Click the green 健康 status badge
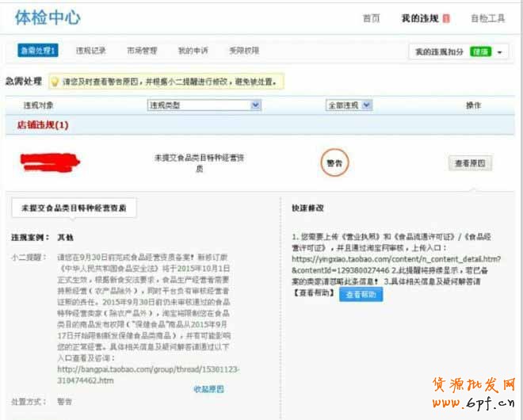Image resolution: width=523 pixels, height=420 pixels. coord(480,52)
